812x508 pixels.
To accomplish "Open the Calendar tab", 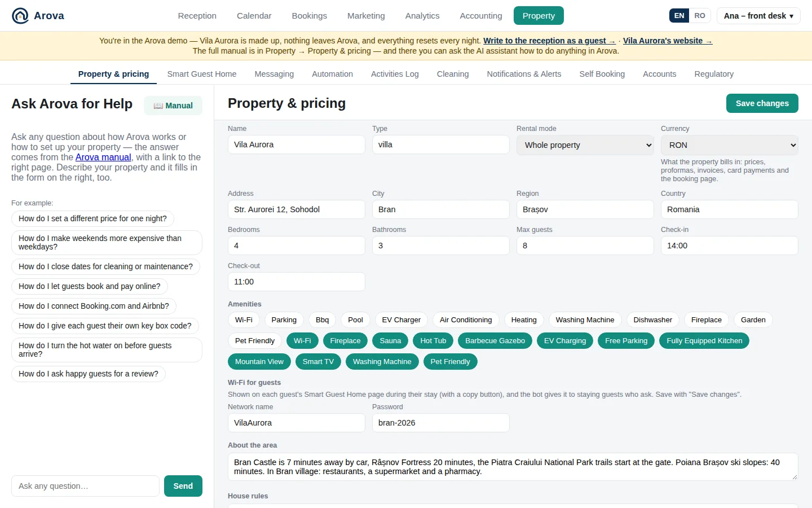I will 254,16.
